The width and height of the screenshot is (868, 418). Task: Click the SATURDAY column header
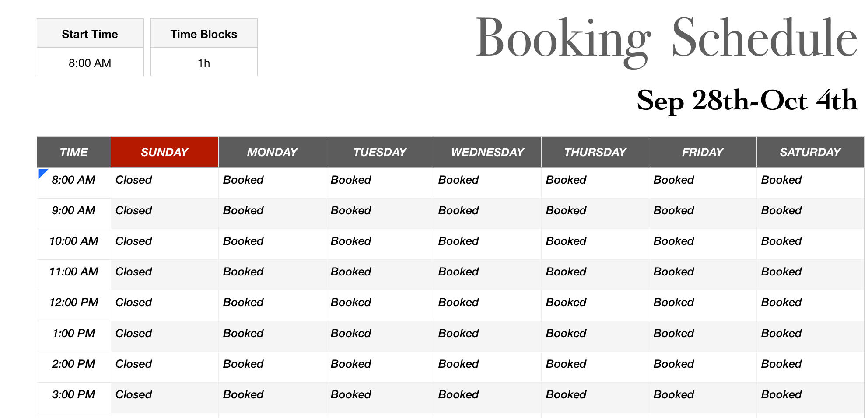[810, 152]
